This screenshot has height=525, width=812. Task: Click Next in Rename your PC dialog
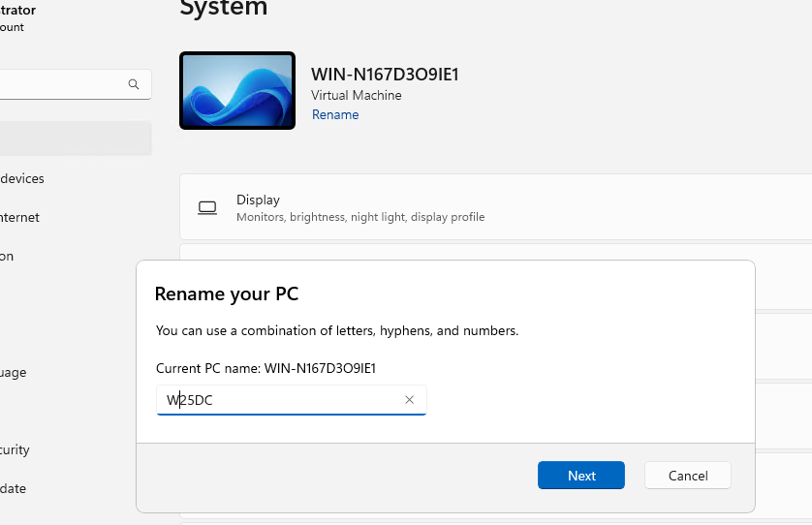[581, 476]
